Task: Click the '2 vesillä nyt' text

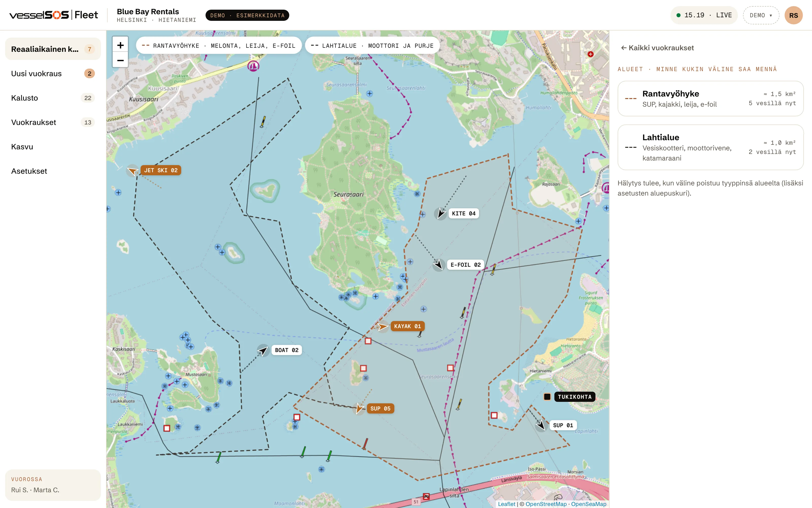Action: [x=772, y=152]
